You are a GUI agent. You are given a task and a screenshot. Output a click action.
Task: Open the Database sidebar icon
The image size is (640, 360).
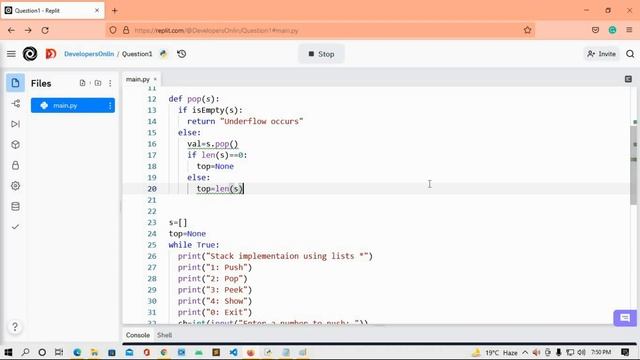point(16,206)
